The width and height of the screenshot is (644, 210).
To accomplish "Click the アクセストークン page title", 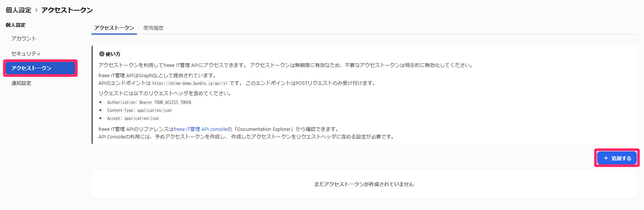I will 67,10.
